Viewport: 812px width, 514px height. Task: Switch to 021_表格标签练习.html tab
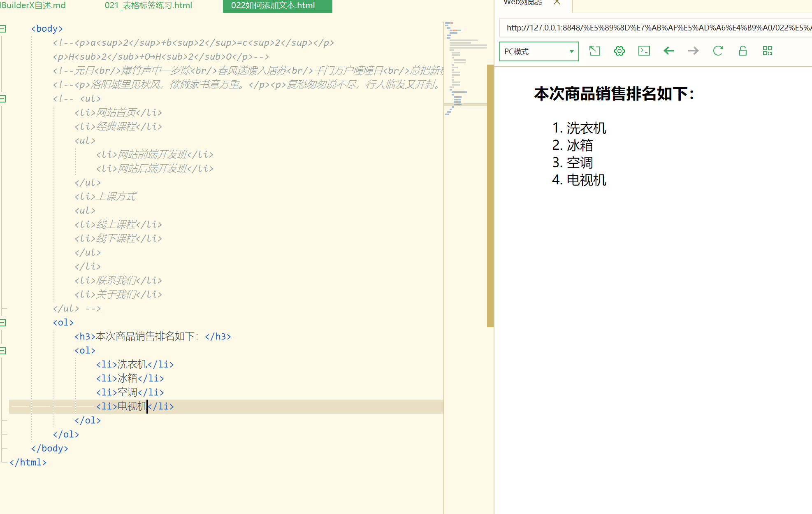[x=148, y=6]
